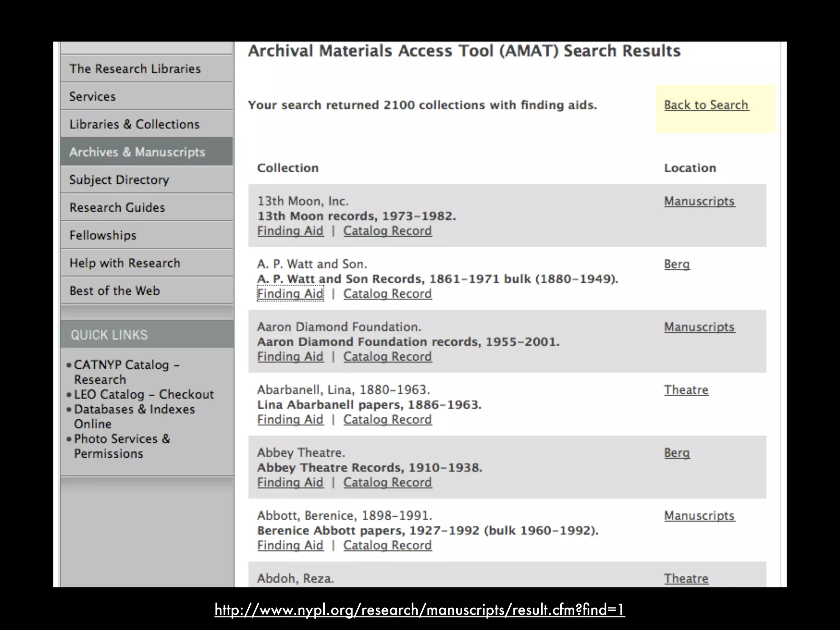Viewport: 840px width, 630px height.
Task: Click Manuscripts location for 13th Moon, Inc.
Action: pos(700,201)
